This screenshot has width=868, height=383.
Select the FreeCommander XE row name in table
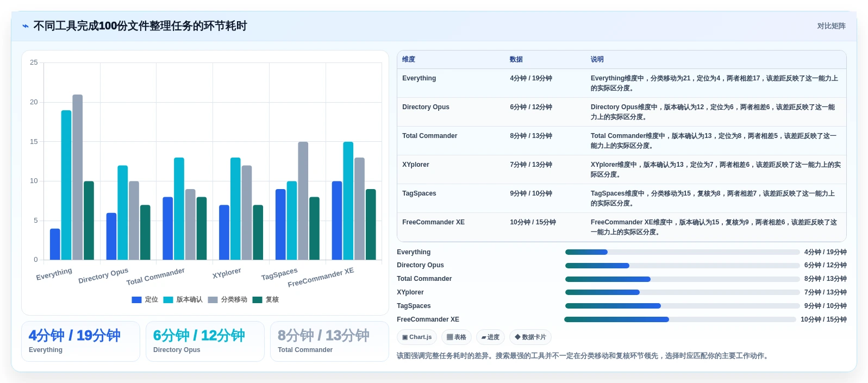click(x=433, y=222)
